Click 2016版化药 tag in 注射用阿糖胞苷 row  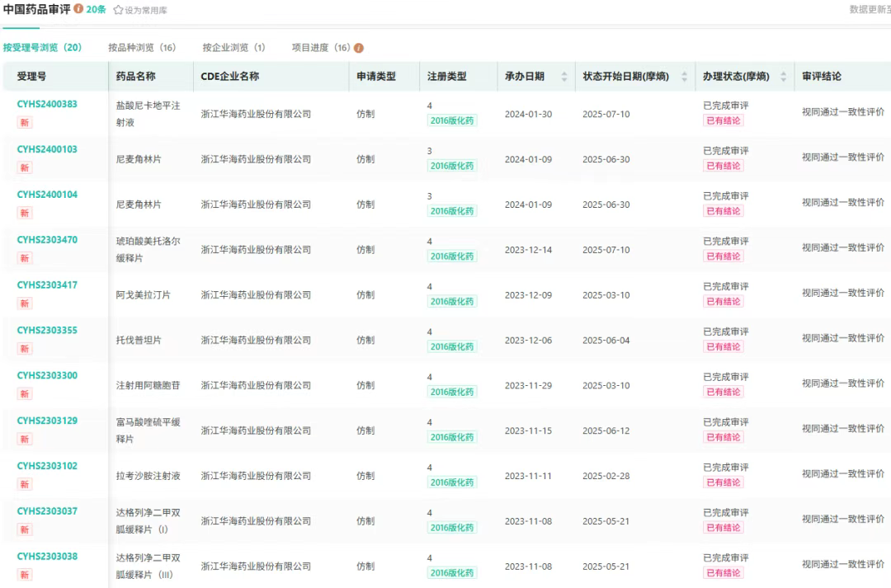click(452, 392)
